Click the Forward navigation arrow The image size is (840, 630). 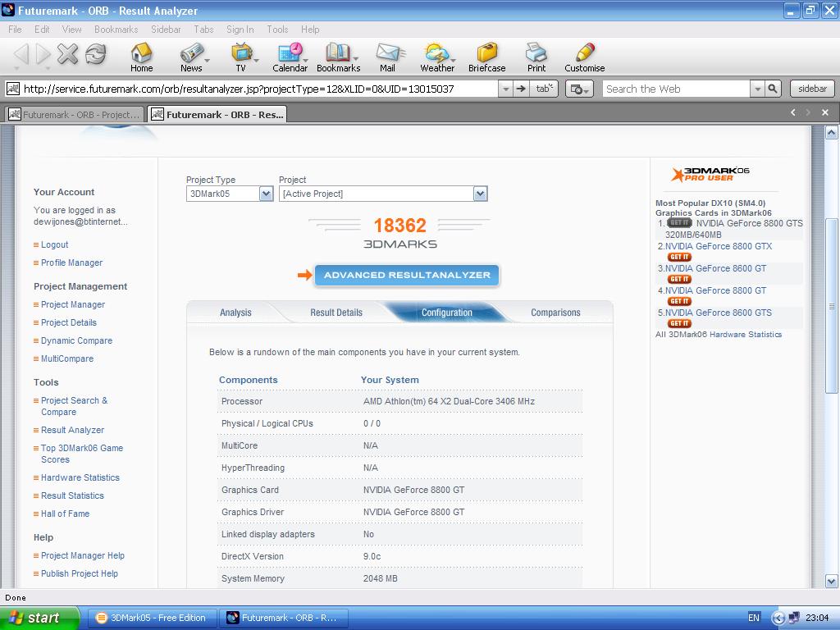43,53
